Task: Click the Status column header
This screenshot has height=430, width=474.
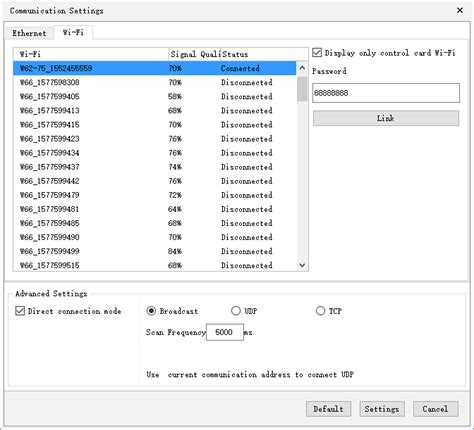Action: 264,54
